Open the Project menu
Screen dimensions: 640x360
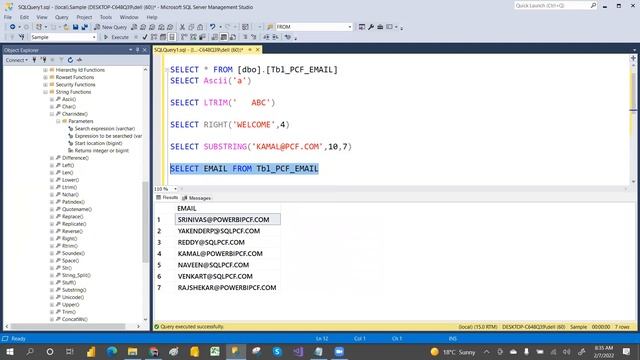(x=84, y=17)
